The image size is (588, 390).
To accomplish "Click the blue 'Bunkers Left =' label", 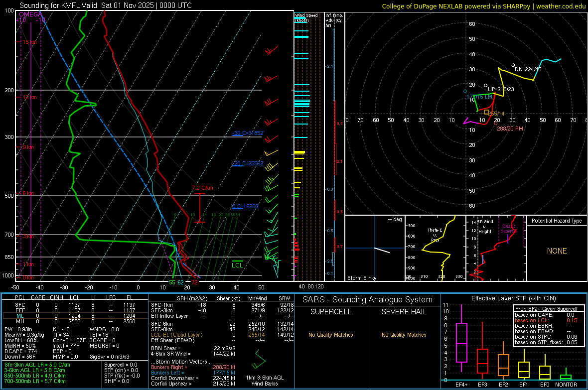I will pyautogui.click(x=167, y=373).
